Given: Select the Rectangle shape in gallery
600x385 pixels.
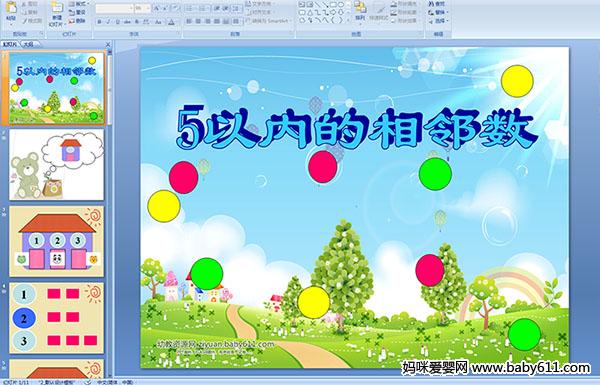Looking at the screenshot, I should click(x=334, y=4).
